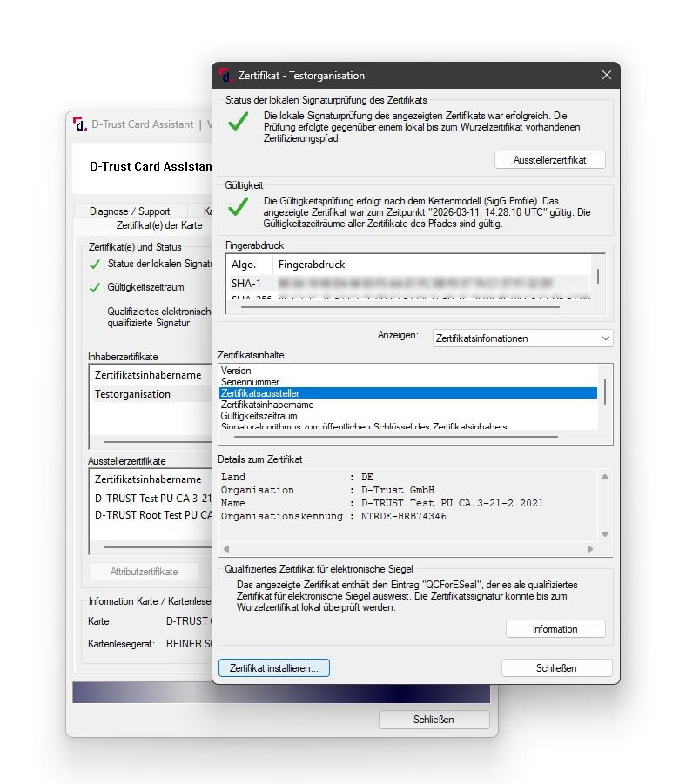
Task: Select Seriennummer in certificate contents list
Action: (x=249, y=382)
